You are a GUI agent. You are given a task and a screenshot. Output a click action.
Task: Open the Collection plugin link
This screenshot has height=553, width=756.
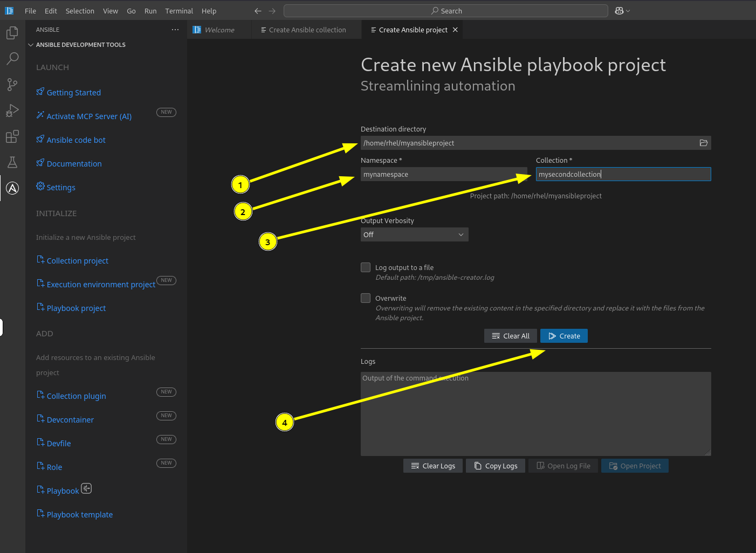(x=76, y=396)
